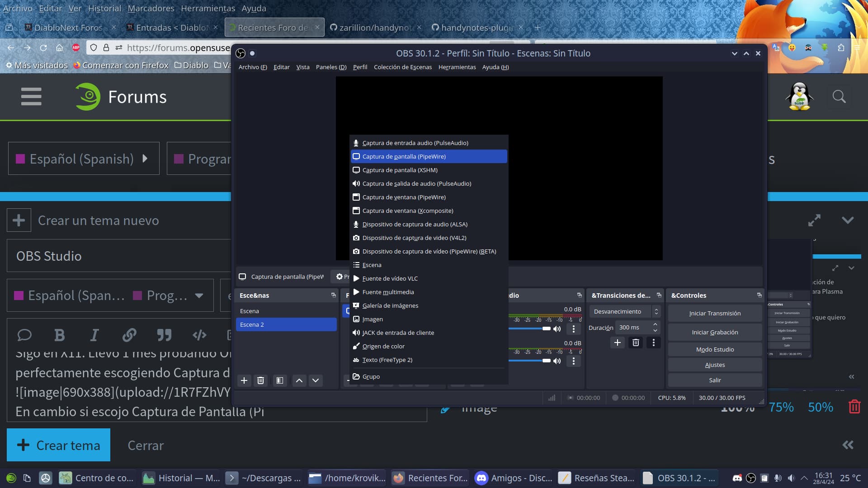Open category selector dropdown in topic composer
868x488 pixels.
(x=199, y=296)
